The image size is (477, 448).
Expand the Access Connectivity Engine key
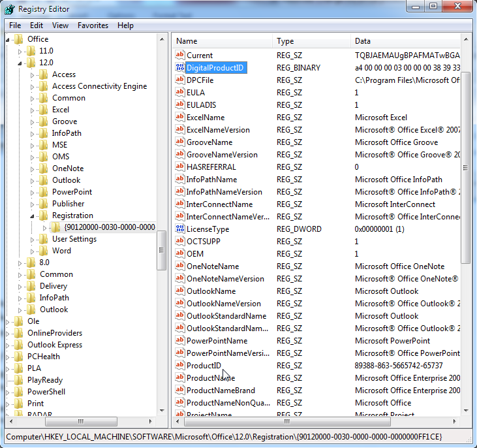(32, 87)
